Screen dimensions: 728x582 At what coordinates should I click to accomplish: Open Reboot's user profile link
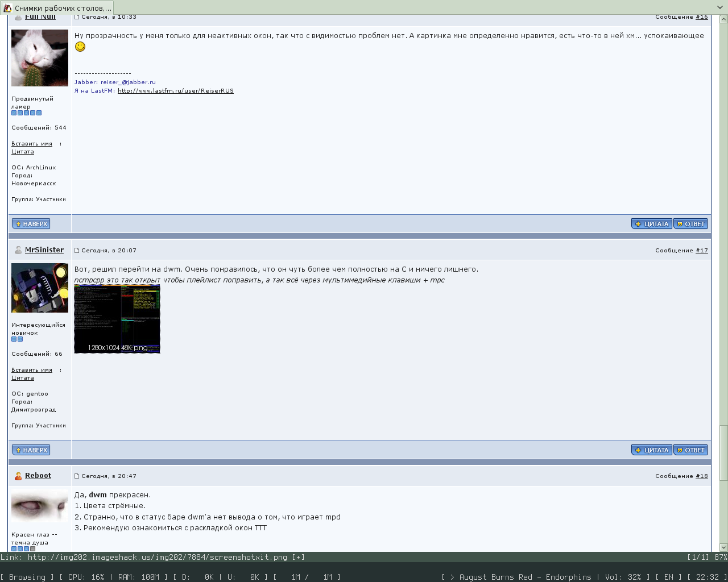[38, 476]
